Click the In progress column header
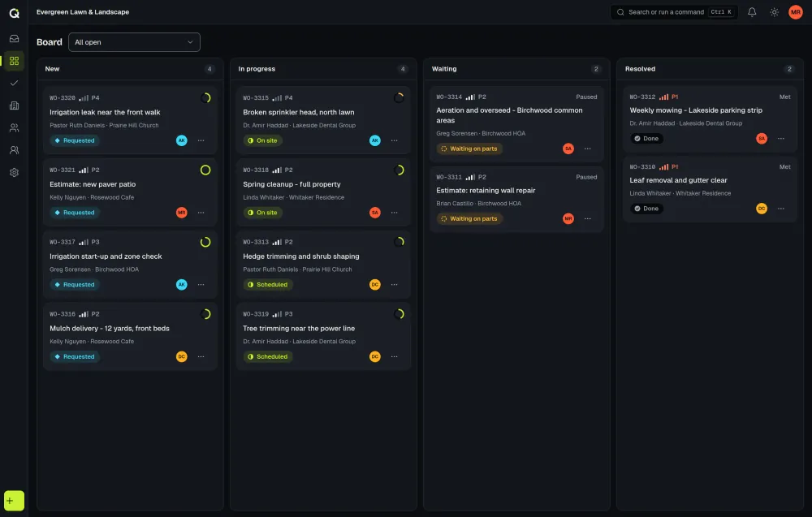Image resolution: width=812 pixels, height=517 pixels. [x=323, y=69]
